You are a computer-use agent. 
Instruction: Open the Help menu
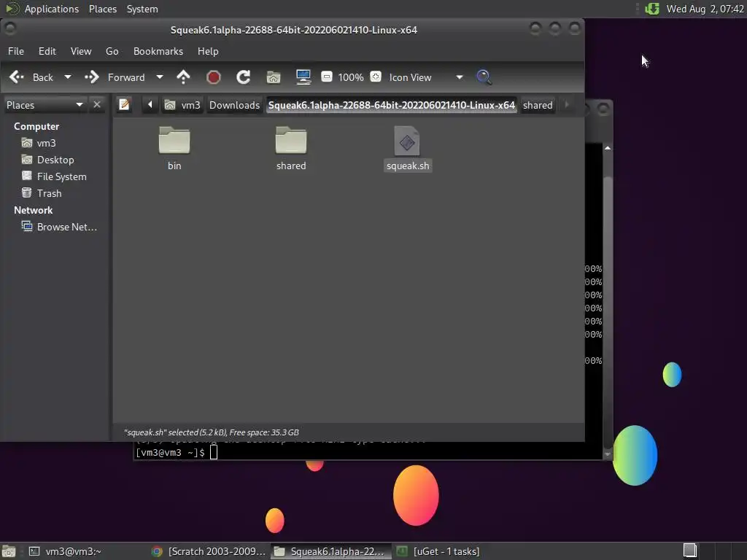click(x=208, y=51)
